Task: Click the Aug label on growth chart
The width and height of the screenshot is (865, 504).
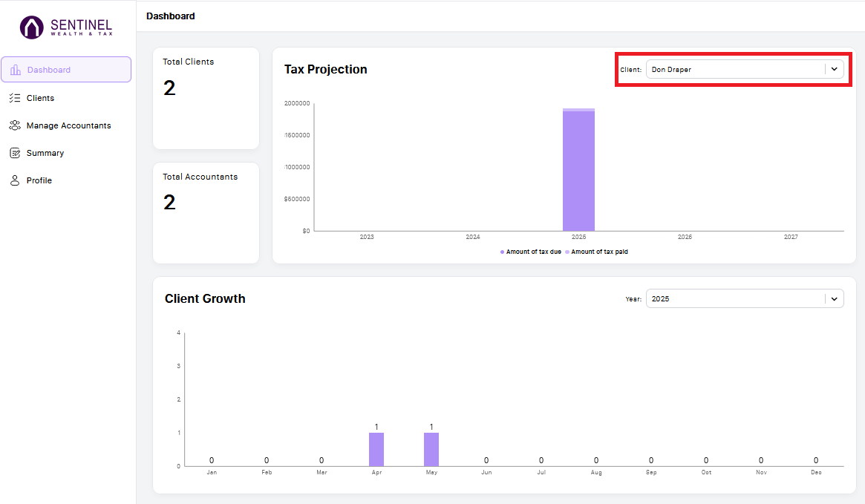Action: (x=596, y=473)
